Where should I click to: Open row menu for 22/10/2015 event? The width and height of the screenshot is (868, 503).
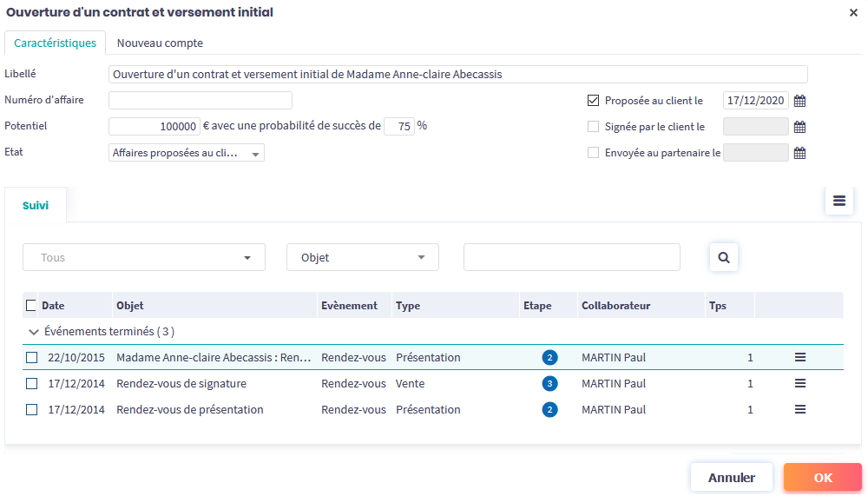800,357
